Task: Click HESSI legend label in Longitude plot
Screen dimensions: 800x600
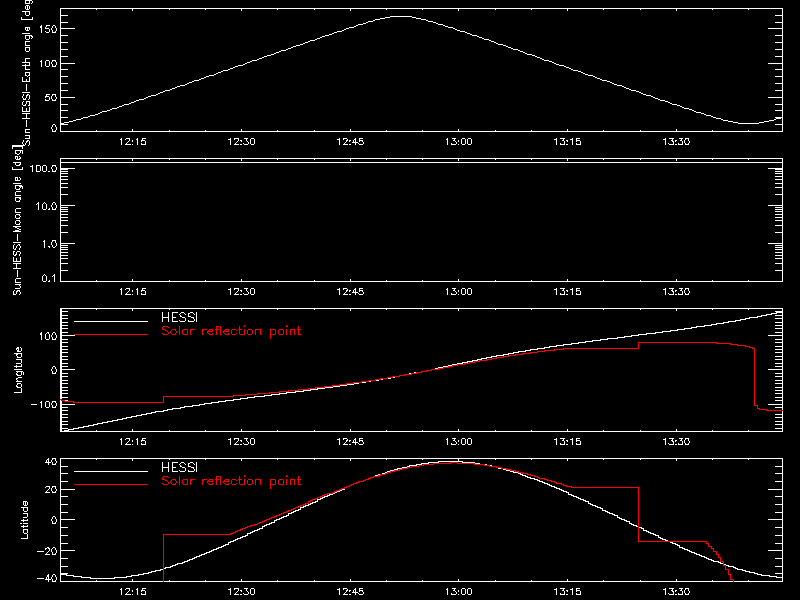Action: [179, 317]
